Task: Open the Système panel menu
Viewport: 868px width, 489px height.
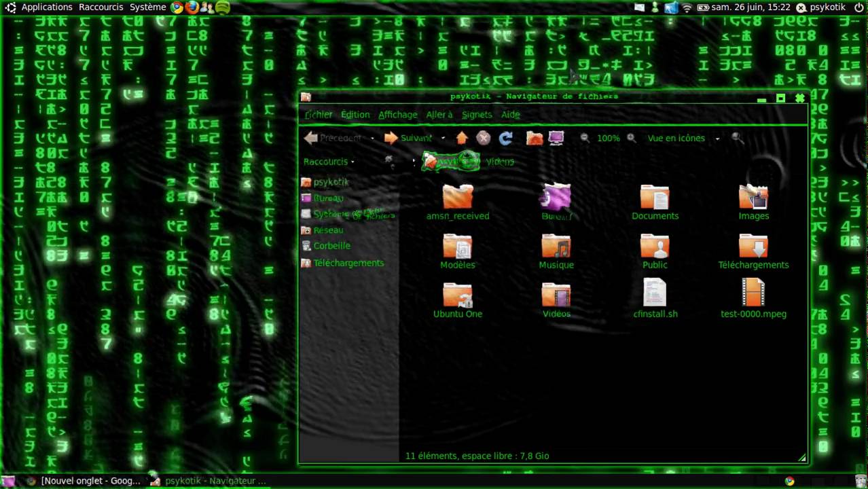Action: tap(148, 7)
